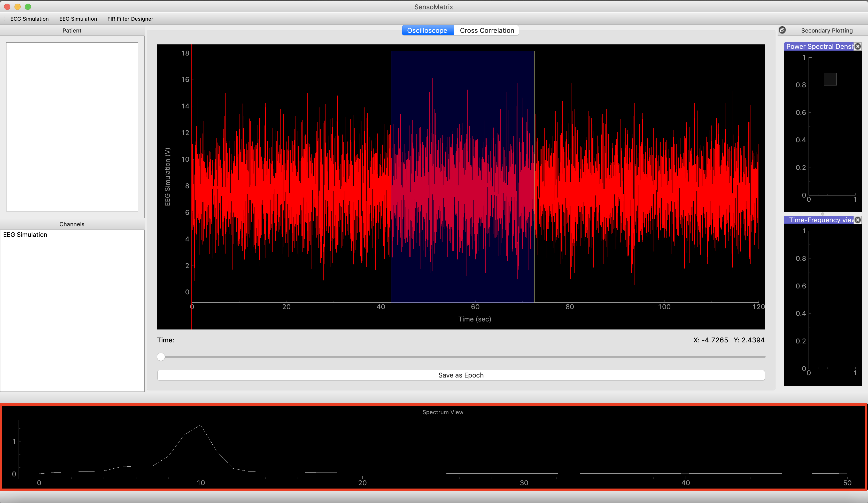This screenshot has height=503, width=868.
Task: Switch to the Cross Correlation tab
Action: [x=487, y=30]
